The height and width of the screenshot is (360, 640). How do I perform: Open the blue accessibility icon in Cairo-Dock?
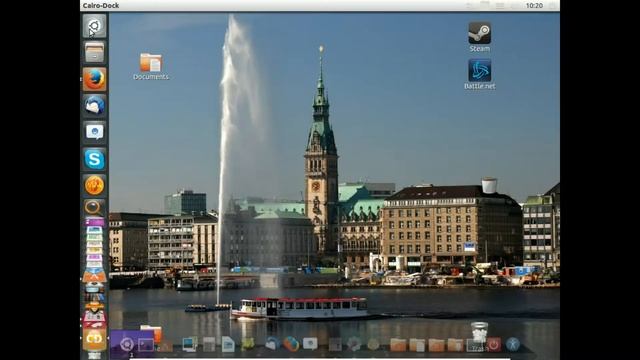513,344
